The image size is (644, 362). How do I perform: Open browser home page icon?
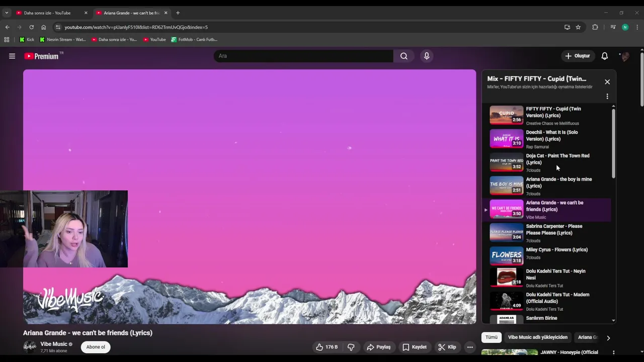tap(43, 27)
